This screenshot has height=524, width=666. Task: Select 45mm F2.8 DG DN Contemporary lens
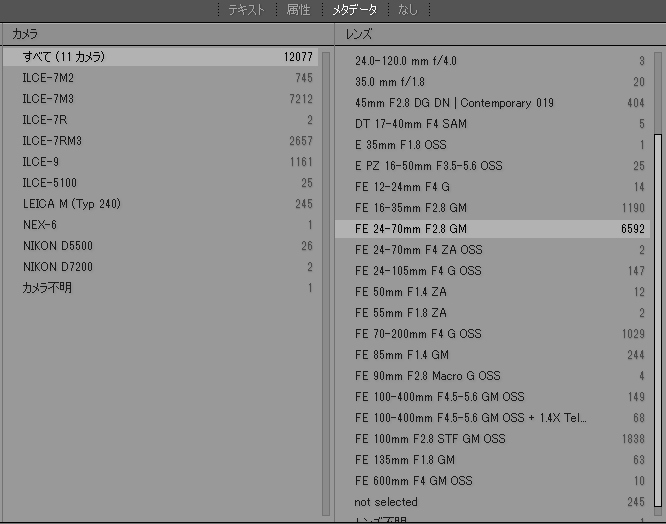pos(493,103)
